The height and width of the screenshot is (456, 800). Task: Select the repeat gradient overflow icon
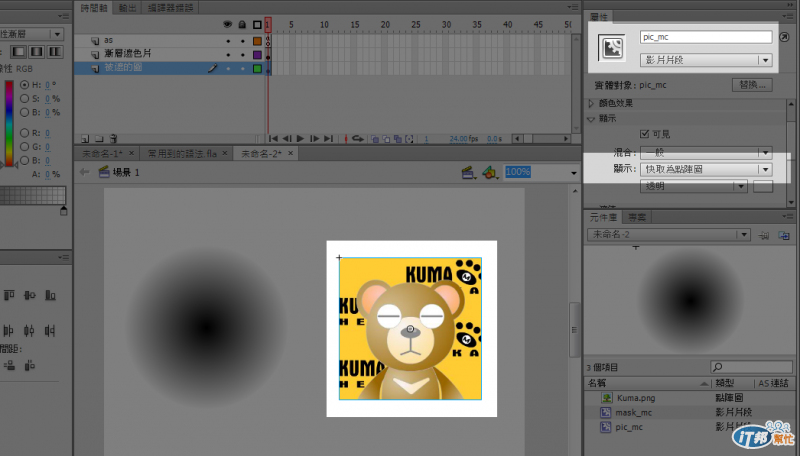pos(55,52)
